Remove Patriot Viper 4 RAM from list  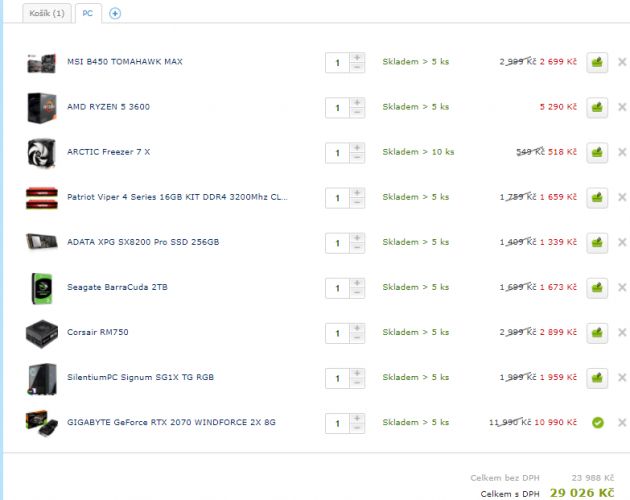(622, 197)
